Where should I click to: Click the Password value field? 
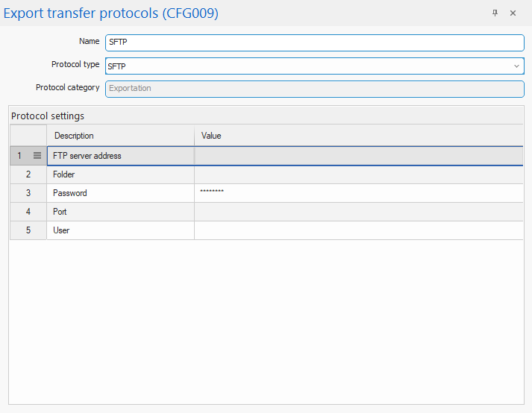click(358, 193)
